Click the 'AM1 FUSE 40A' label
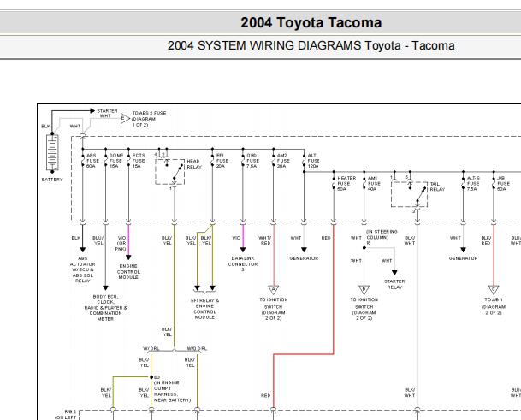 click(x=374, y=183)
